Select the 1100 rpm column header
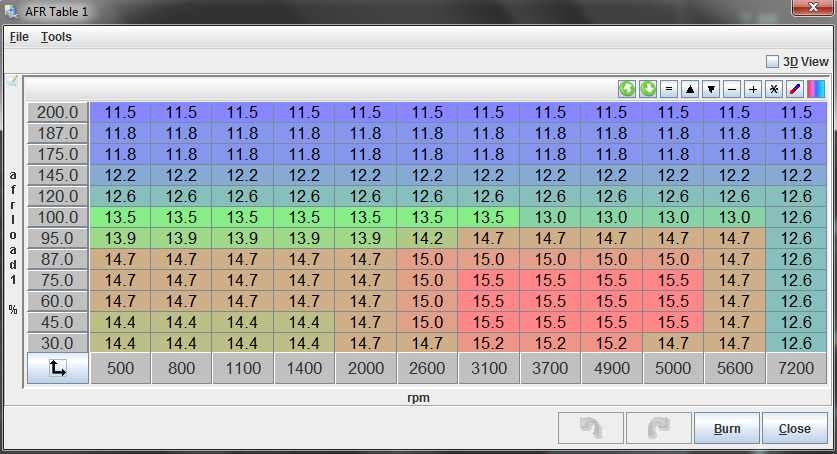837x454 pixels. (243, 368)
